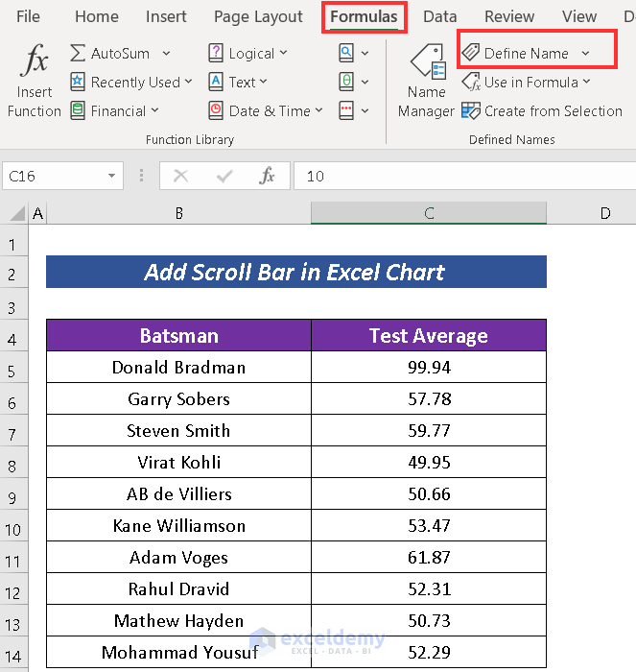
Task: Expand the Use in Formula dropdown arrow
Action: pos(586,82)
